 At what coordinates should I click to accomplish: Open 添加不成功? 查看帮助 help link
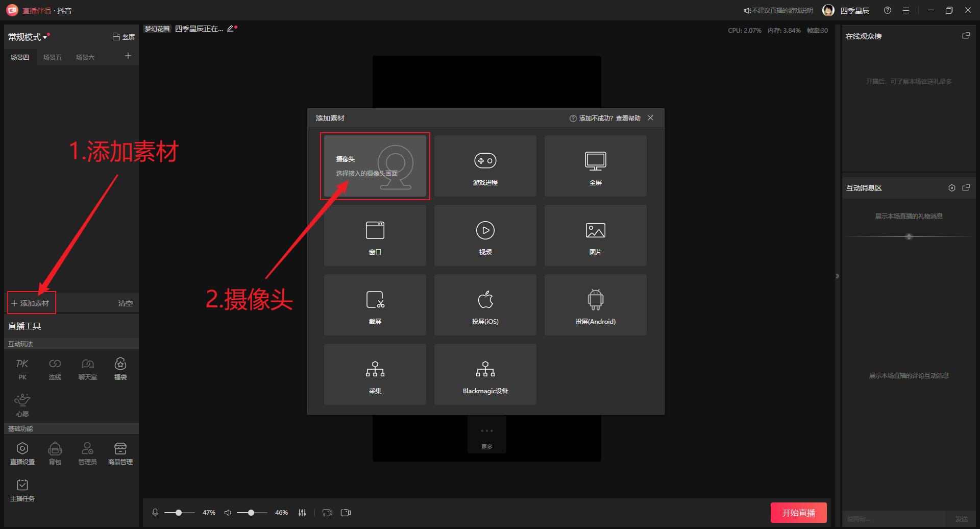point(605,118)
